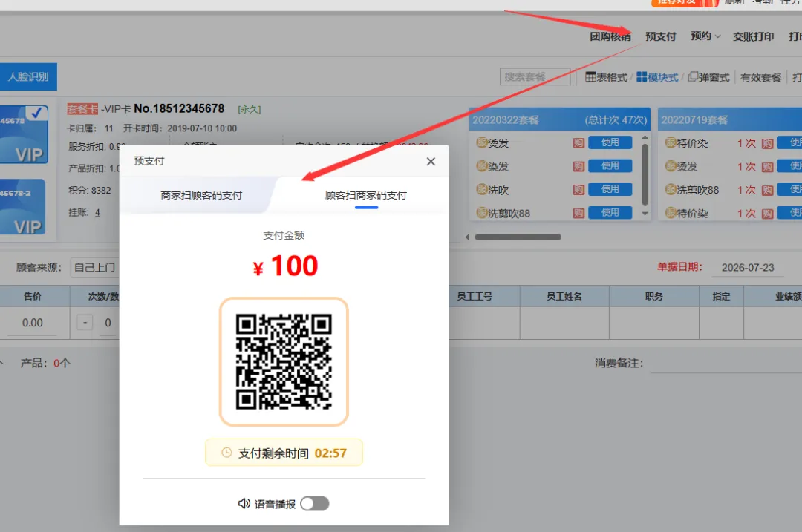This screenshot has width=802, height=532.
Task: Toggle the 语音播报 voice broadcast switch
Action: [315, 504]
